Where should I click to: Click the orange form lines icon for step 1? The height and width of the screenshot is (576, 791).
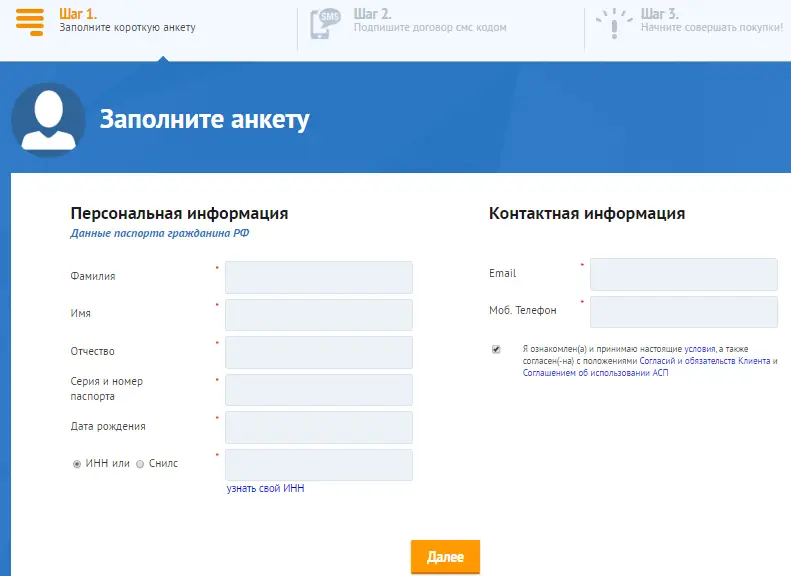coord(30,22)
